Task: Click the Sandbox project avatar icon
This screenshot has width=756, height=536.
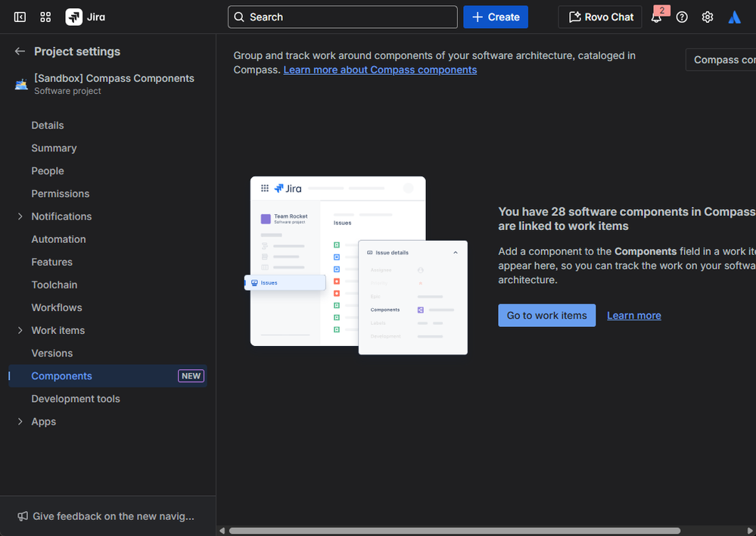Action: pyautogui.click(x=21, y=85)
